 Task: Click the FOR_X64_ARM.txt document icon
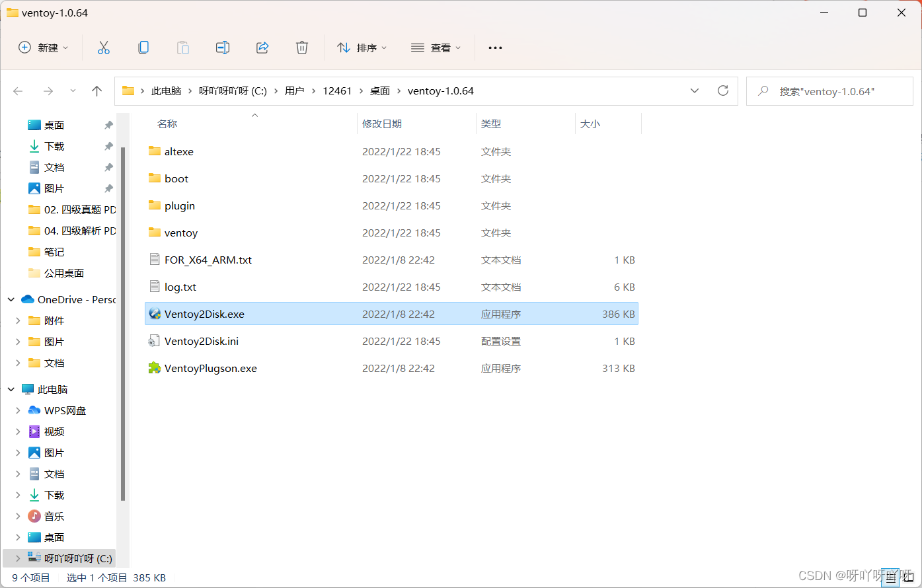(155, 260)
